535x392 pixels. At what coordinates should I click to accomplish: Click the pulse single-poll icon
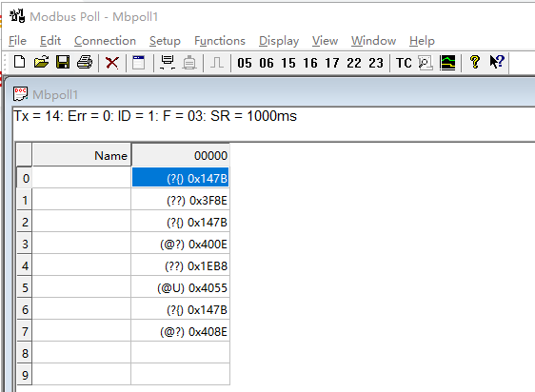coord(217,63)
